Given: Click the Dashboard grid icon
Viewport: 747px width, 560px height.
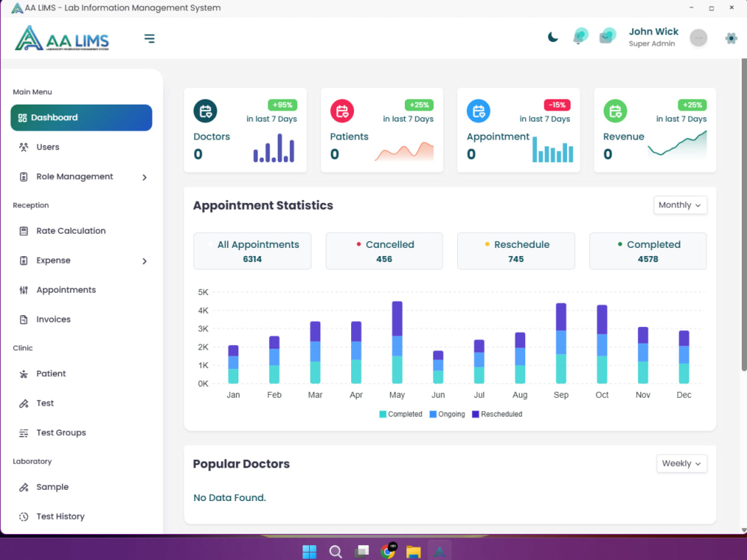Looking at the screenshot, I should pyautogui.click(x=22, y=118).
